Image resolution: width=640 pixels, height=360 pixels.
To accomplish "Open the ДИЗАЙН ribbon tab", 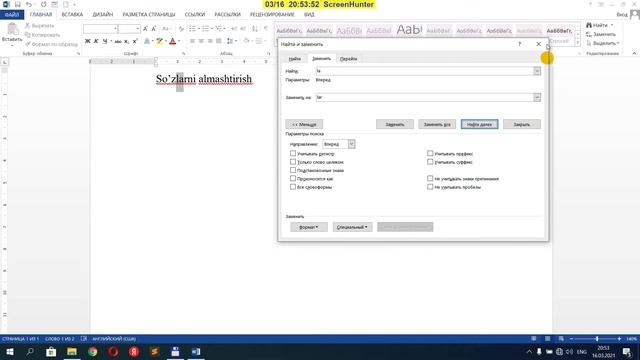I will tap(102, 15).
